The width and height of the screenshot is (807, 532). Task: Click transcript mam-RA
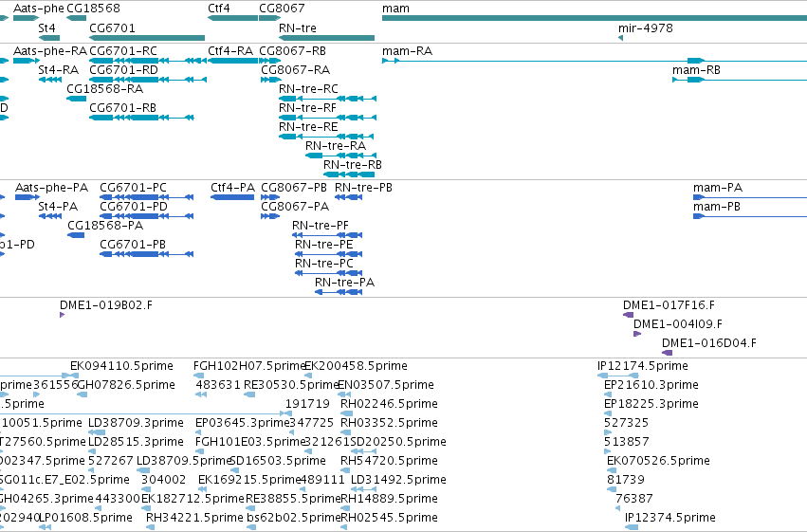tap(595, 61)
